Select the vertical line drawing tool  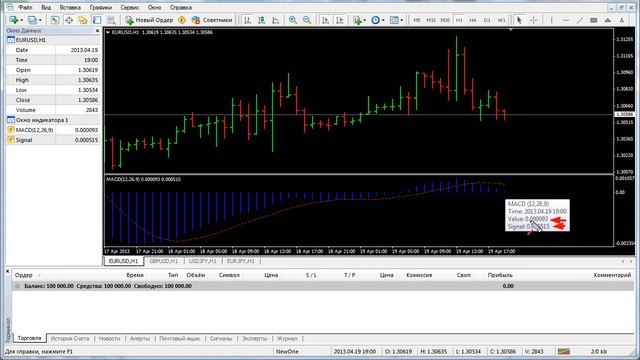(x=551, y=20)
